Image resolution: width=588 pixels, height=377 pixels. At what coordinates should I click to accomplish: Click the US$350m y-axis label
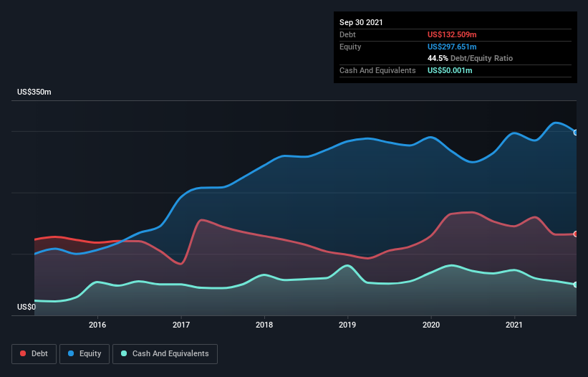click(x=34, y=92)
